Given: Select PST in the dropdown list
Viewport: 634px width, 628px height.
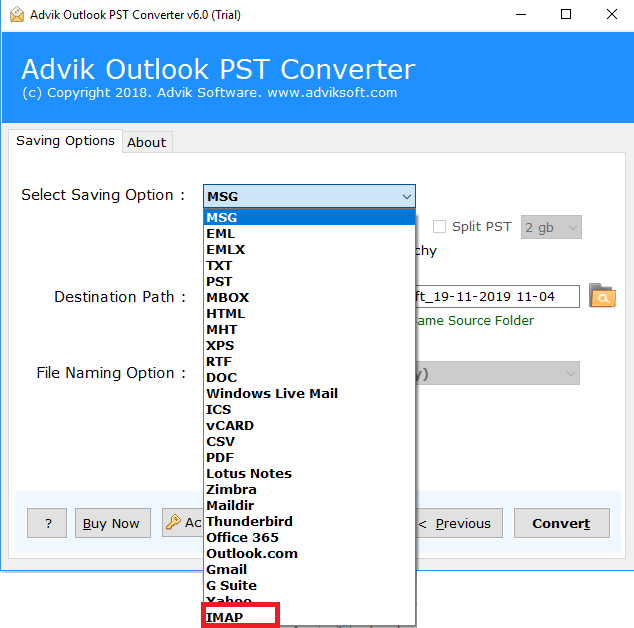Looking at the screenshot, I should pyautogui.click(x=309, y=281).
